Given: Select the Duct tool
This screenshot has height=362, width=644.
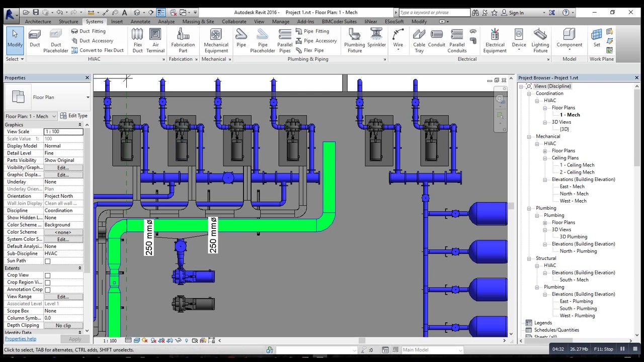Looking at the screenshot, I should [35, 40].
